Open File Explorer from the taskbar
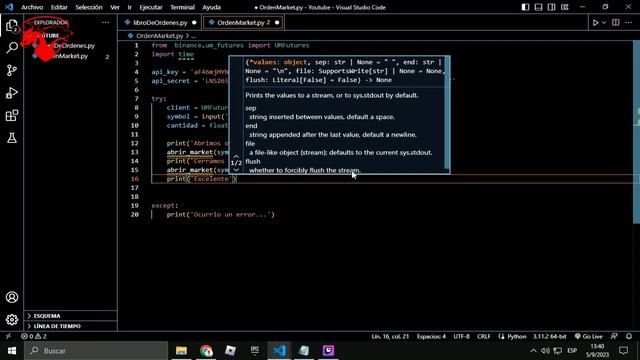This screenshot has width=640, height=360. [x=181, y=351]
